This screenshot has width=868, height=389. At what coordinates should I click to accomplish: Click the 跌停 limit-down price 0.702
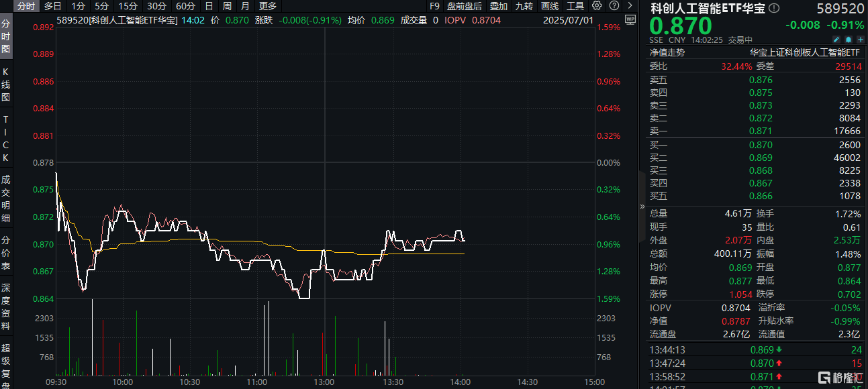[848, 294]
